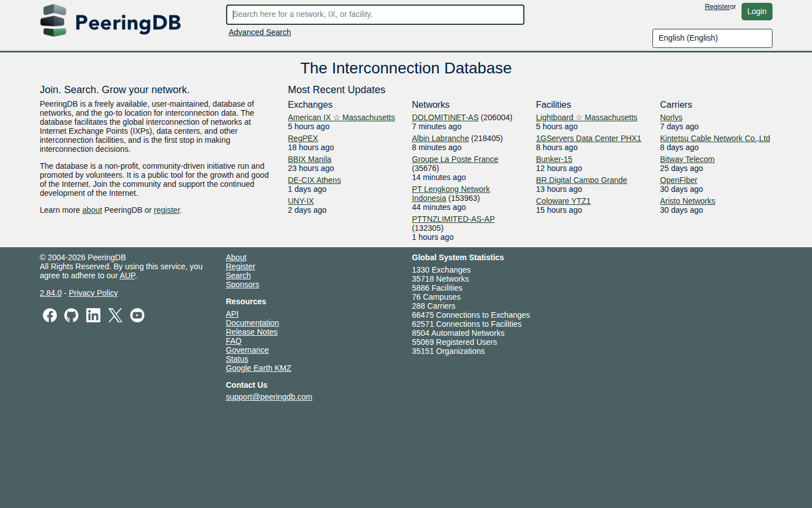
Task: Open PT Lengkong Network Indonesia
Action: point(451,194)
